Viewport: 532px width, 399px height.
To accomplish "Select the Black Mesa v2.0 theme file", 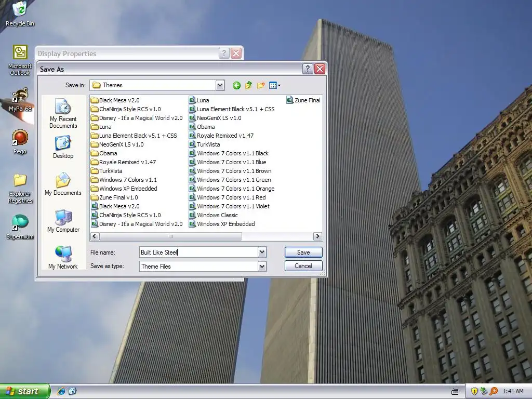I will click(x=115, y=206).
